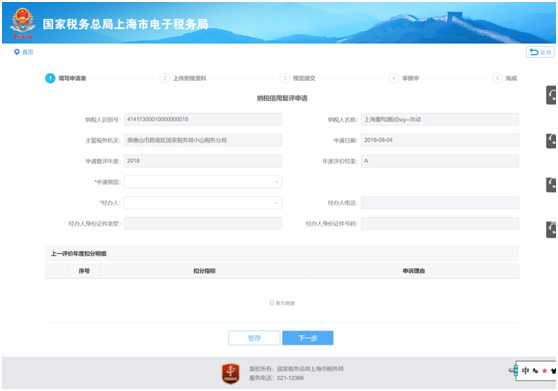The height and width of the screenshot is (391, 558).
Task: Click the location pin icon beside 首页
Action: [x=16, y=52]
